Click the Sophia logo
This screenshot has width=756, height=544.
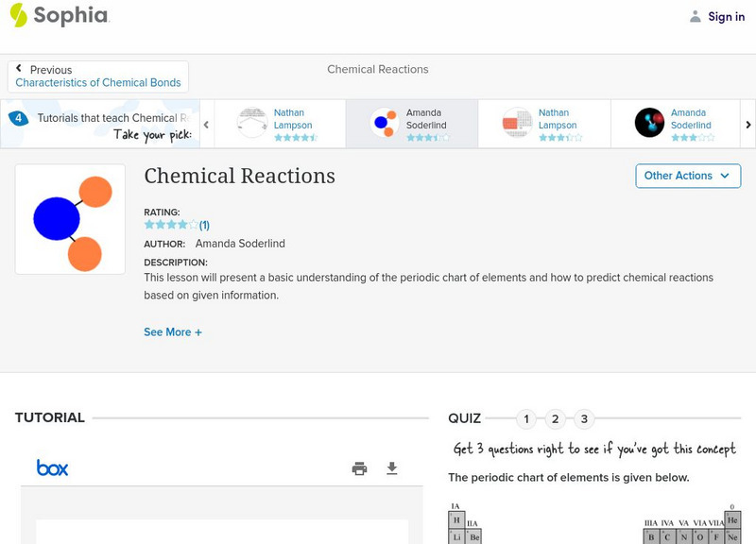click(x=59, y=15)
